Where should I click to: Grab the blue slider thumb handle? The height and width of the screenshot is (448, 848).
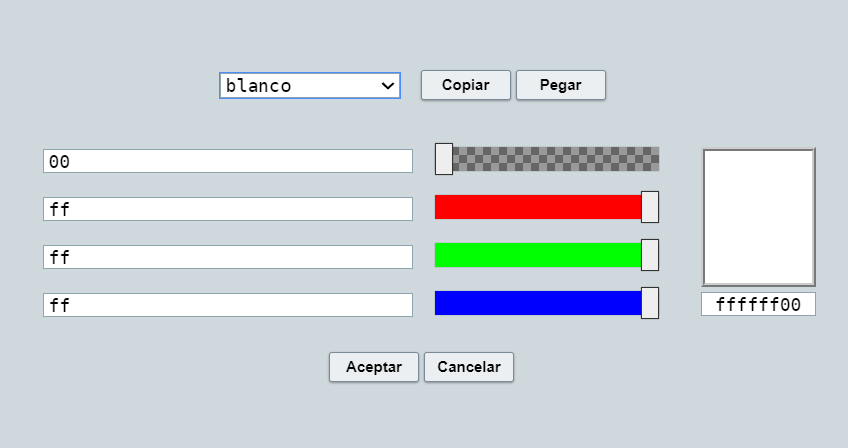650,303
